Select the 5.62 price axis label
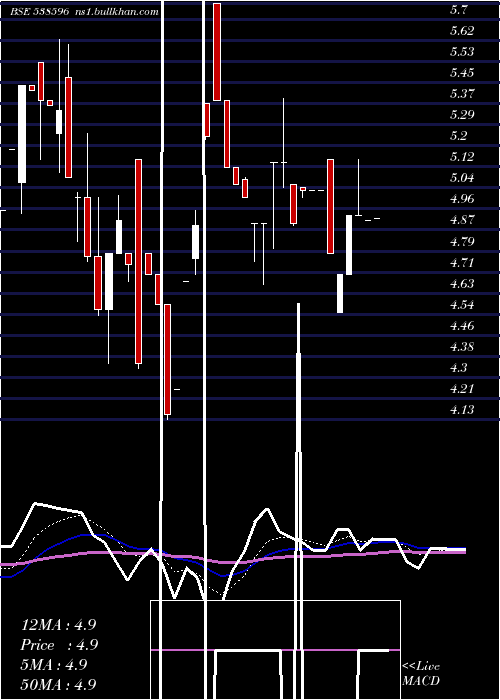This screenshot has width=500, height=700. point(462,30)
